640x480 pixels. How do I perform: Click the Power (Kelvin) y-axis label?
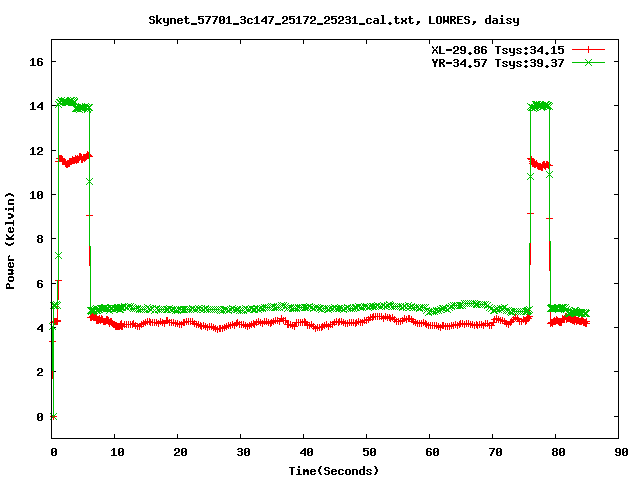click(x=10, y=241)
